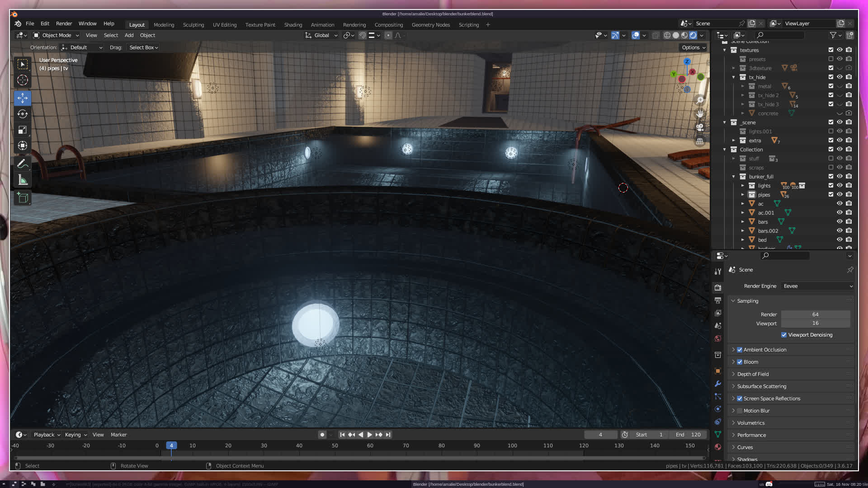Activate the Annotate pencil tool
868x488 pixels.
(23, 164)
